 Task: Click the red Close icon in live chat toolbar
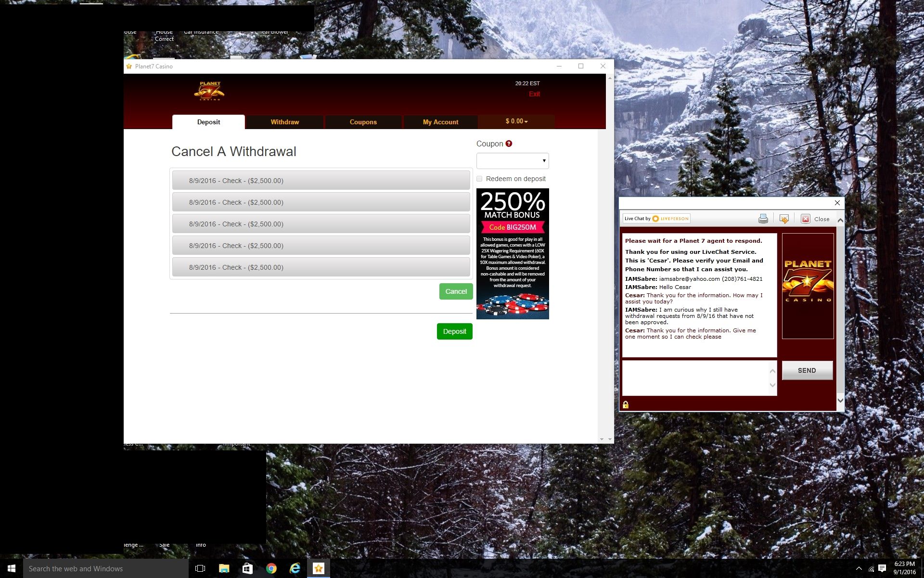(x=806, y=219)
